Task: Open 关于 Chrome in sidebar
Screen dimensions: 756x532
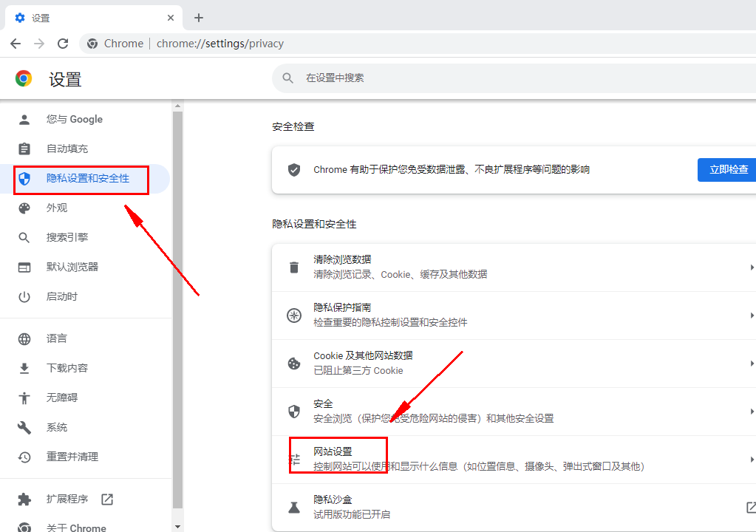Action: coord(85,526)
